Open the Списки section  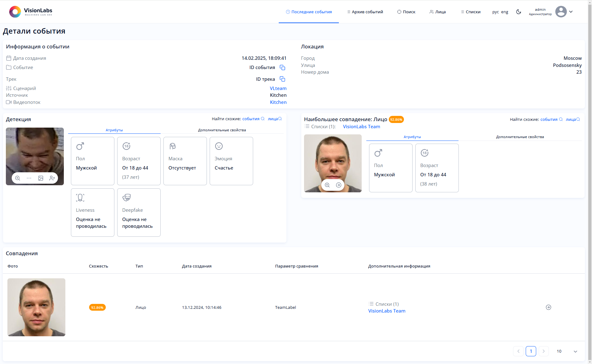point(471,12)
